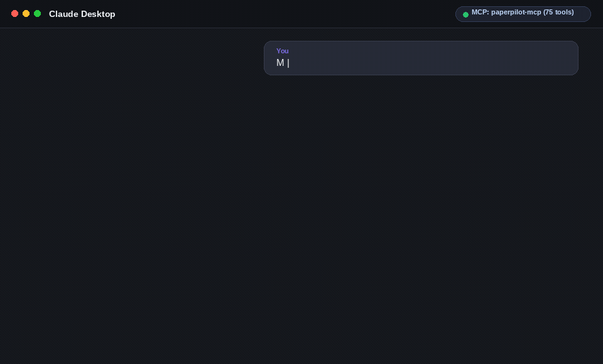Click the right edge of the MCP badge
Screen dimensions: 603x364
coord(585,14)
